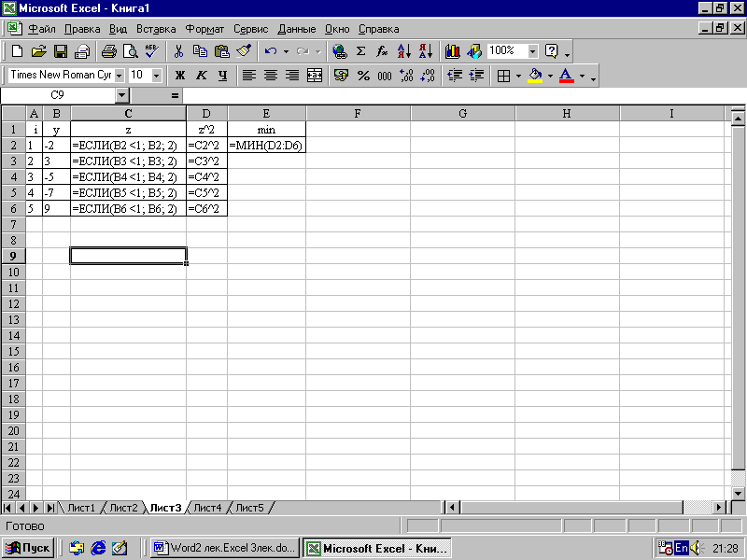Click the AutoSum sigma icon
The height and width of the screenshot is (560, 747).
point(361,51)
